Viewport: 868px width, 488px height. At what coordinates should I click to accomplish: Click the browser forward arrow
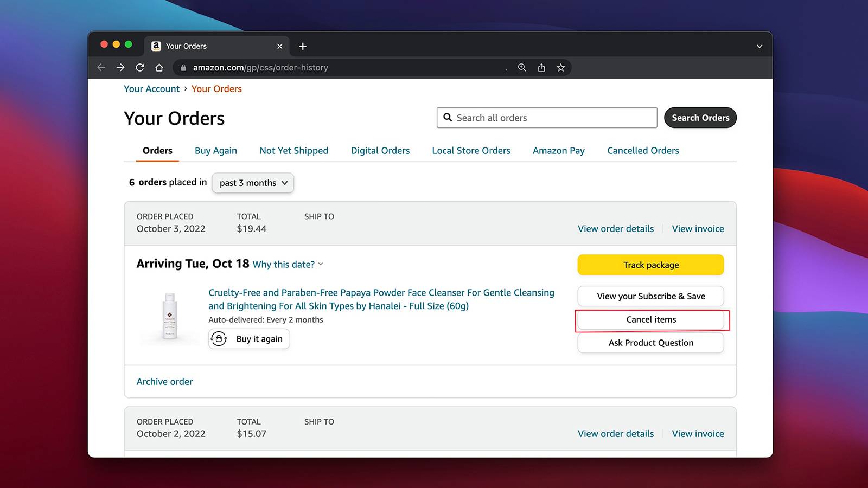click(x=120, y=68)
